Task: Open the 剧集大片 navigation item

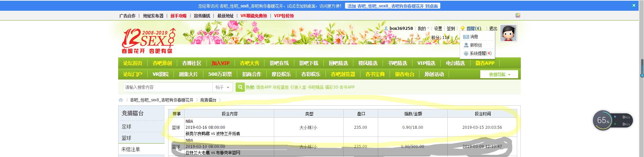Action: coord(188,74)
